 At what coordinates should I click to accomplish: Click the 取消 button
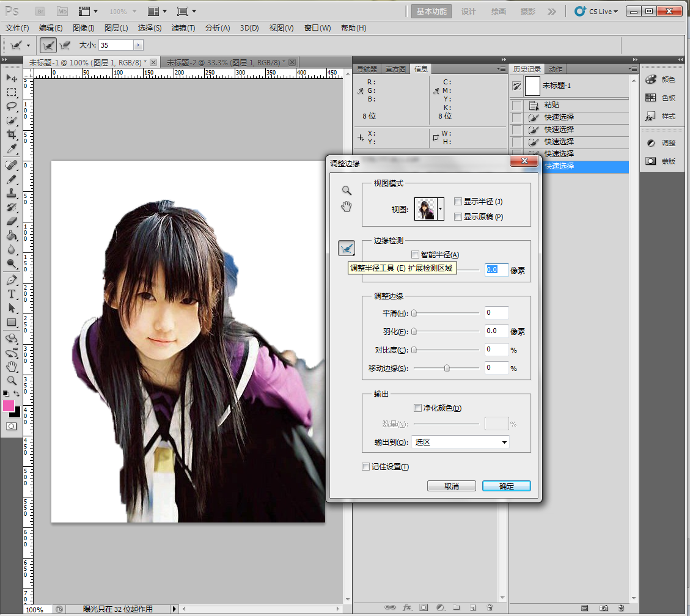coord(452,486)
